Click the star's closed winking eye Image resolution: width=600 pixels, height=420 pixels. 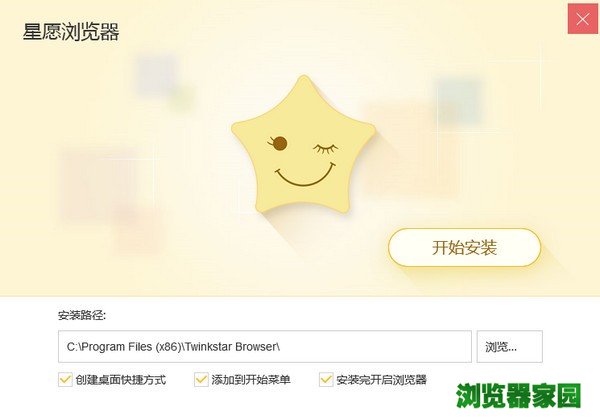click(x=326, y=148)
